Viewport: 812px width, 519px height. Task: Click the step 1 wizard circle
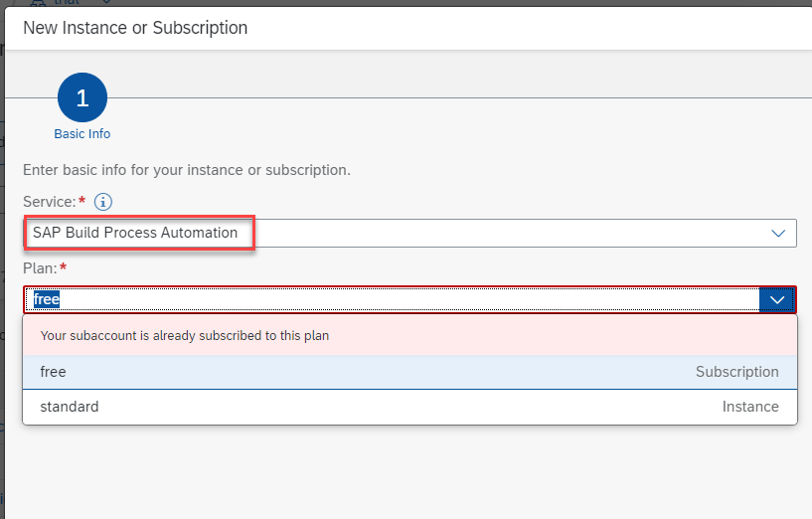pyautogui.click(x=82, y=97)
